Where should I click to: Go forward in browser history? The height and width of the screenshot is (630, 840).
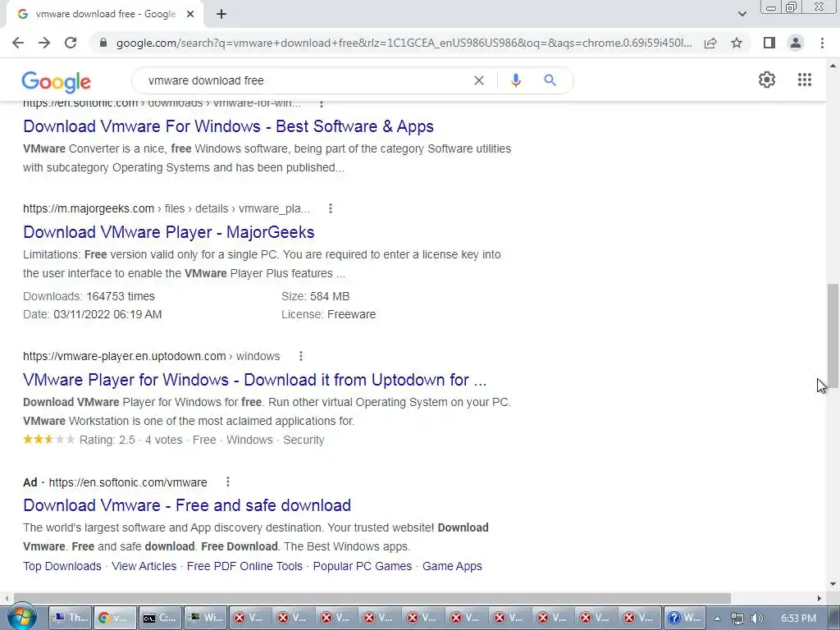pyautogui.click(x=44, y=43)
